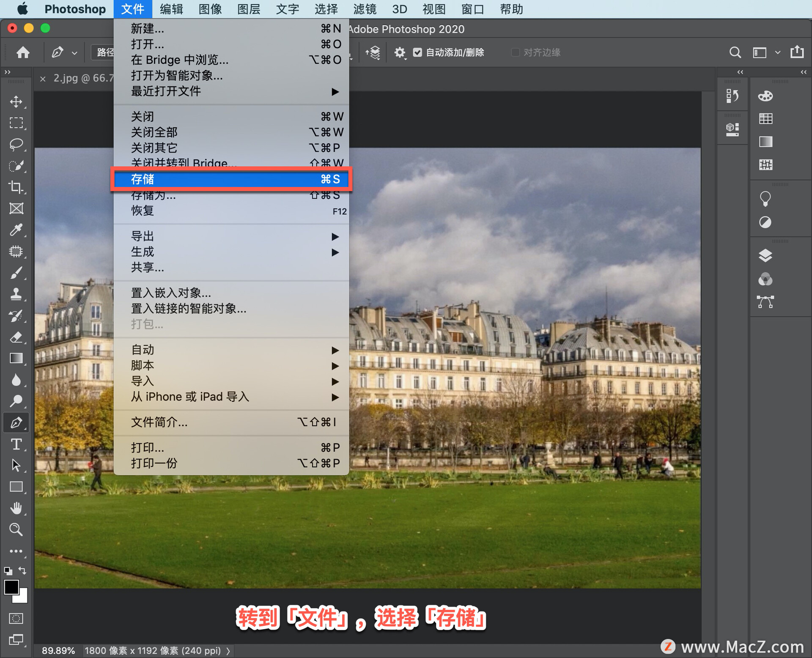Choose 打印... menu item
This screenshot has width=812, height=658.
coord(231,447)
